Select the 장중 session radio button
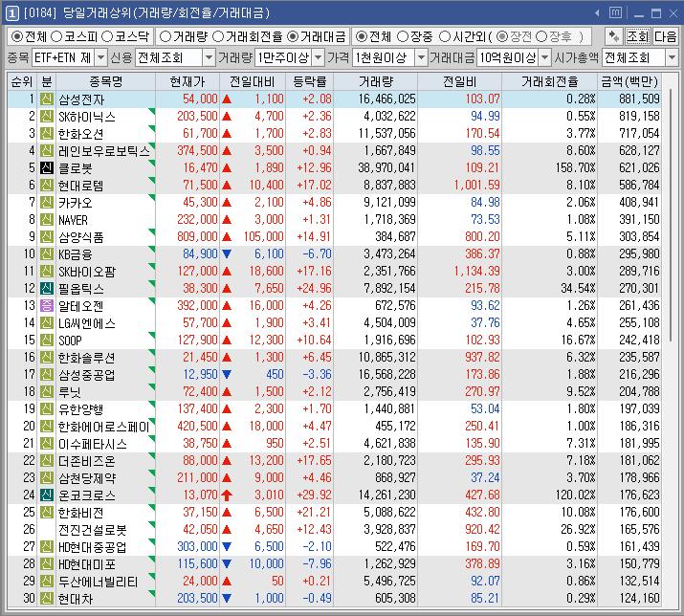Screen dimensions: 684x616 [403, 36]
